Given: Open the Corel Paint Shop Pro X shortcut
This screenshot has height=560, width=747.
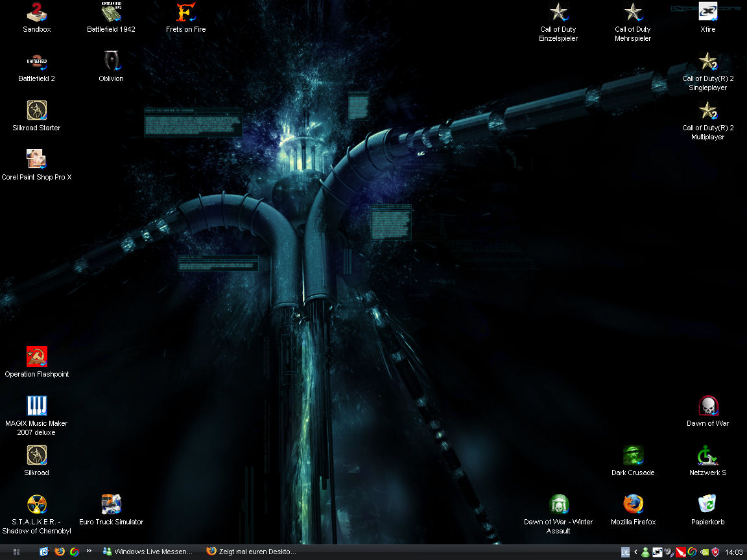Looking at the screenshot, I should click(36, 159).
